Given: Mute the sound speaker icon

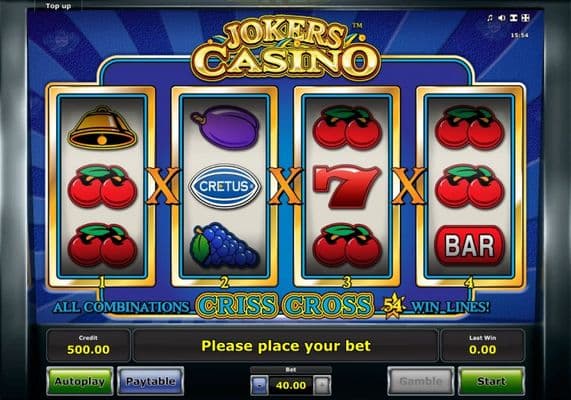Looking at the screenshot, I should [x=502, y=17].
